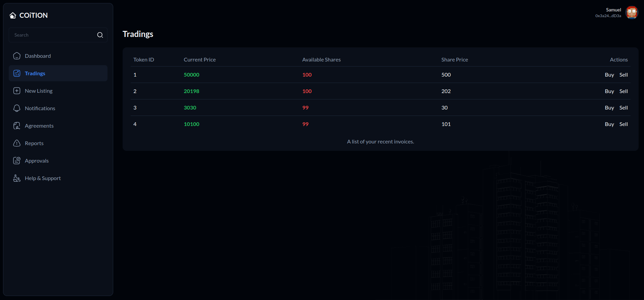Click the Help & Support icon

click(x=17, y=178)
